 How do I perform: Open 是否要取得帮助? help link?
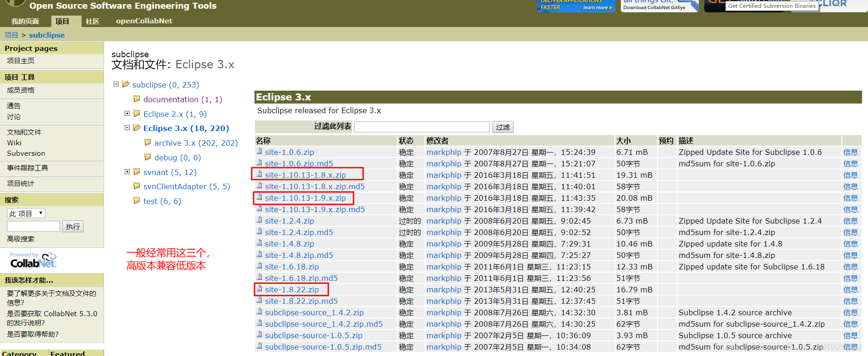pos(33,334)
